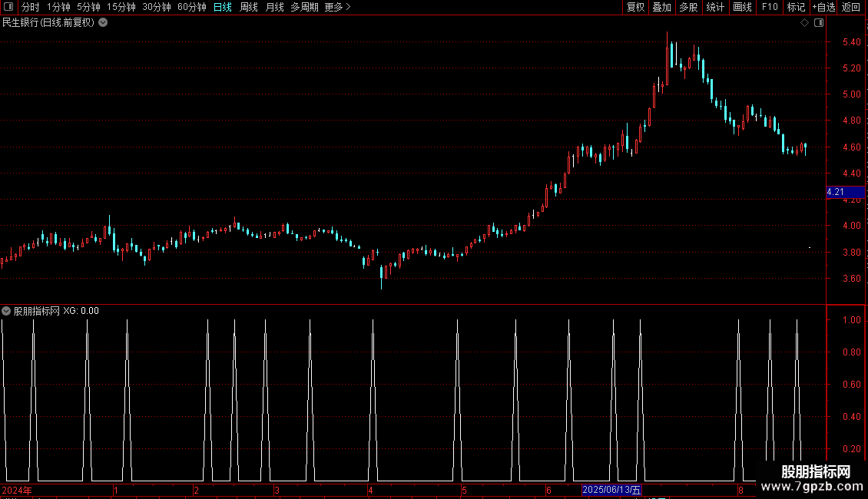This screenshot has height=499, width=868.
Task: Open F10 company info
Action: [770, 7]
